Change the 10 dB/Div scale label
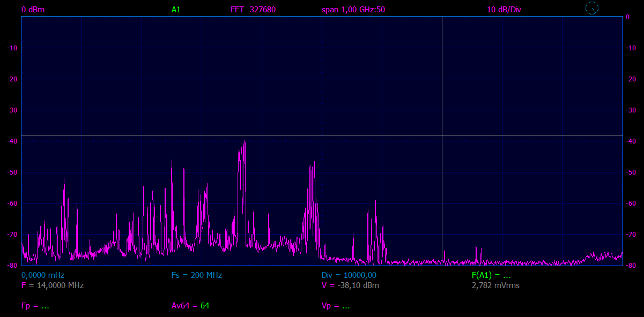Viewport: 644px width, 317px height. [x=504, y=10]
